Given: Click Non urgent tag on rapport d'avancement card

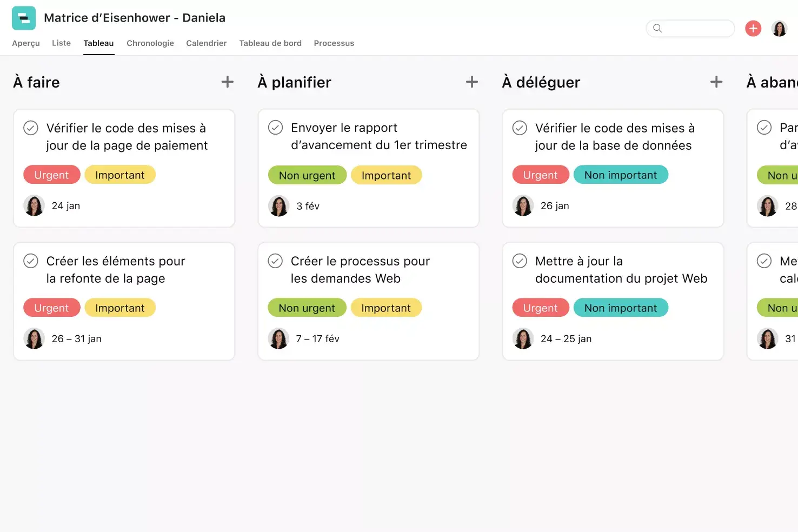Looking at the screenshot, I should click(x=307, y=175).
